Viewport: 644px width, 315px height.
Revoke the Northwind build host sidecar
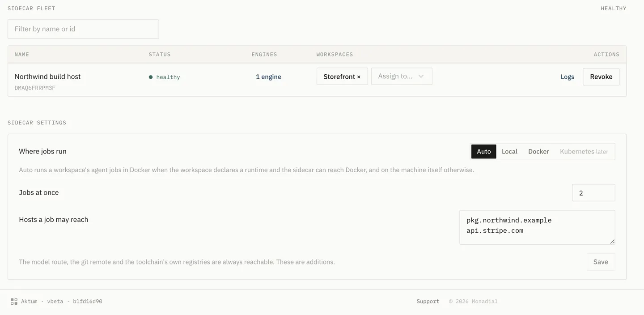(x=601, y=77)
